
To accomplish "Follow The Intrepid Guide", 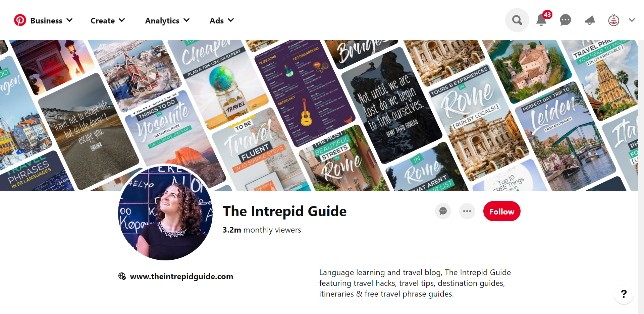I will (x=502, y=211).
